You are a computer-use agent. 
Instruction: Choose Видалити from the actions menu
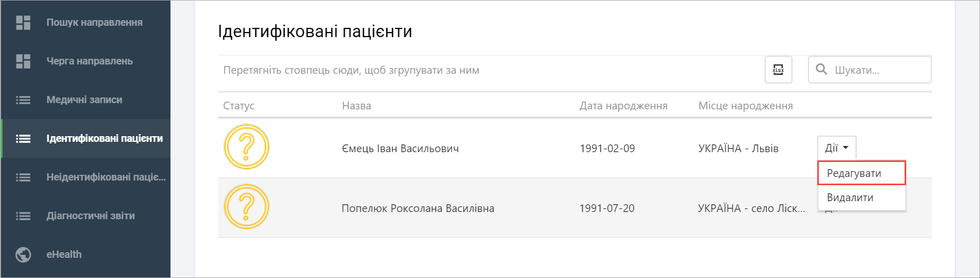[862, 198]
